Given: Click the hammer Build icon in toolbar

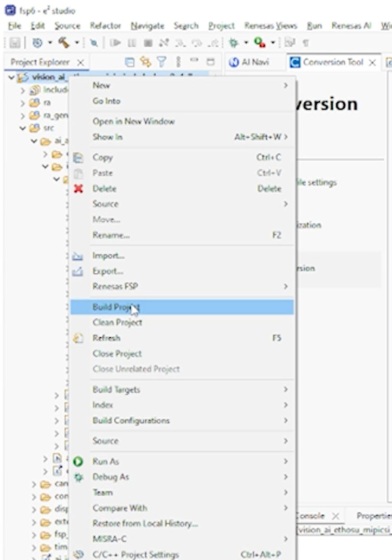Looking at the screenshot, I should [x=64, y=43].
